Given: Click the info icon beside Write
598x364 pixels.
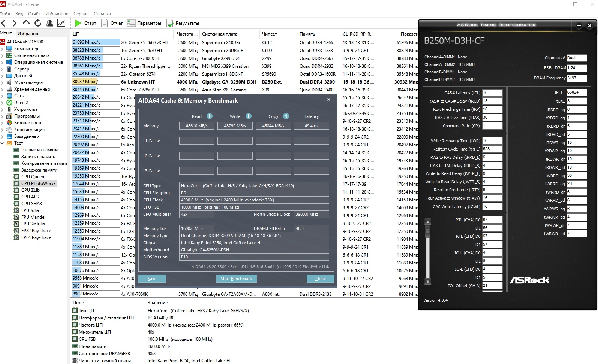Looking at the screenshot, I should coord(248,116).
